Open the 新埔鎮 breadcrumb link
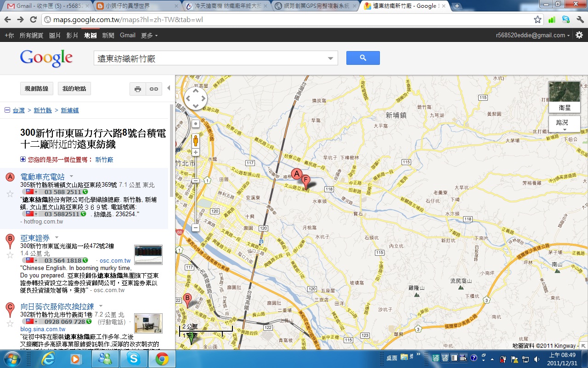 point(70,110)
